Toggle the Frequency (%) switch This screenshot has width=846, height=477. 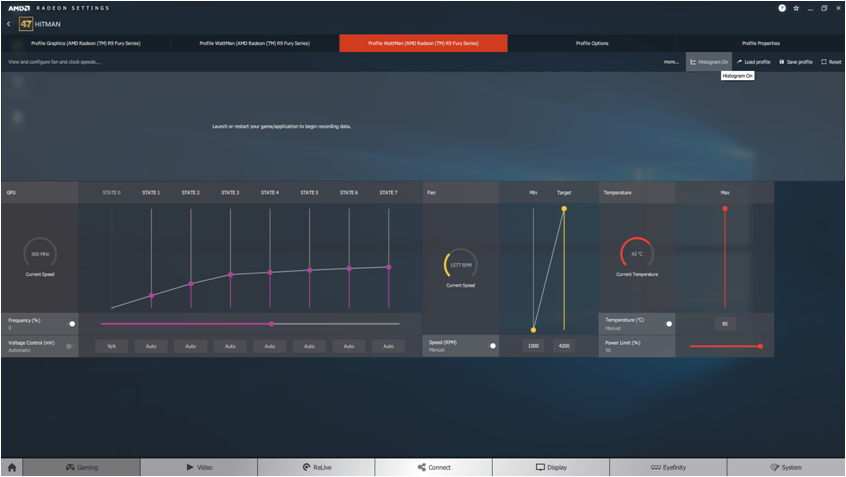[71, 324]
